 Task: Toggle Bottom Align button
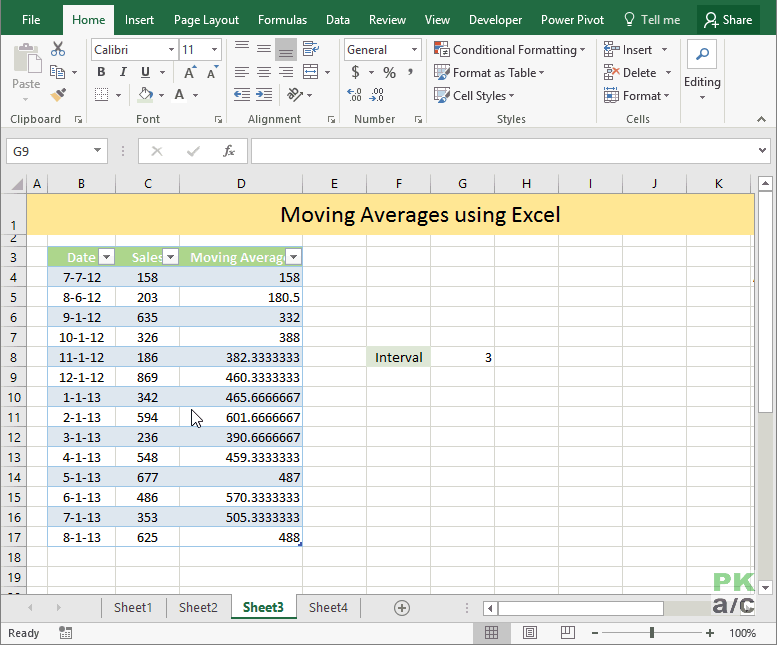[x=286, y=49]
